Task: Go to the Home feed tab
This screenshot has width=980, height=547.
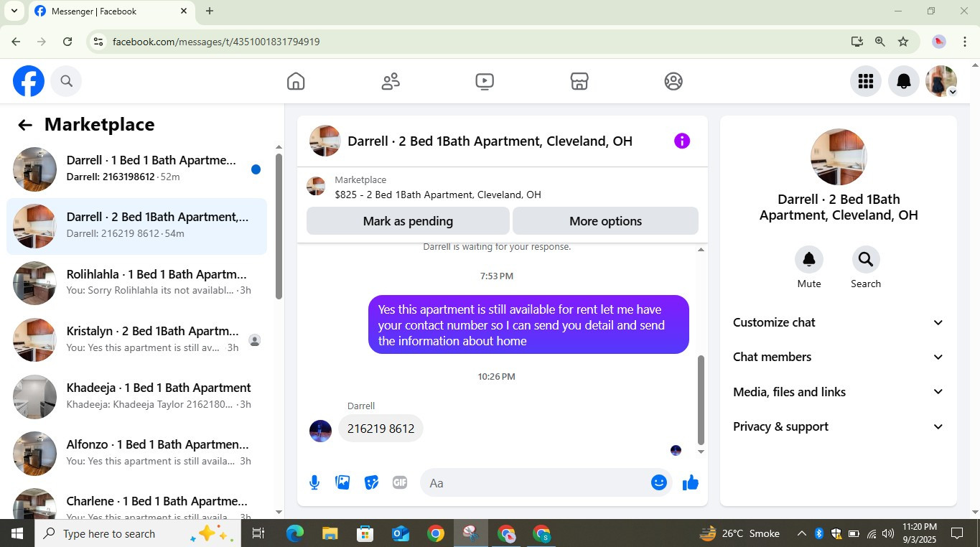Action: click(296, 81)
